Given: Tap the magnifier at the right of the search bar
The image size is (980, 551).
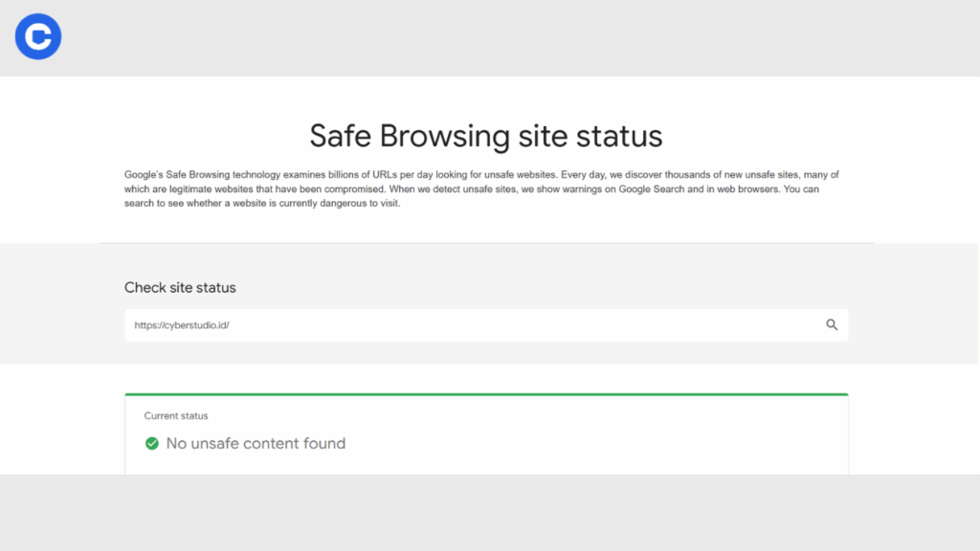Looking at the screenshot, I should (x=831, y=324).
